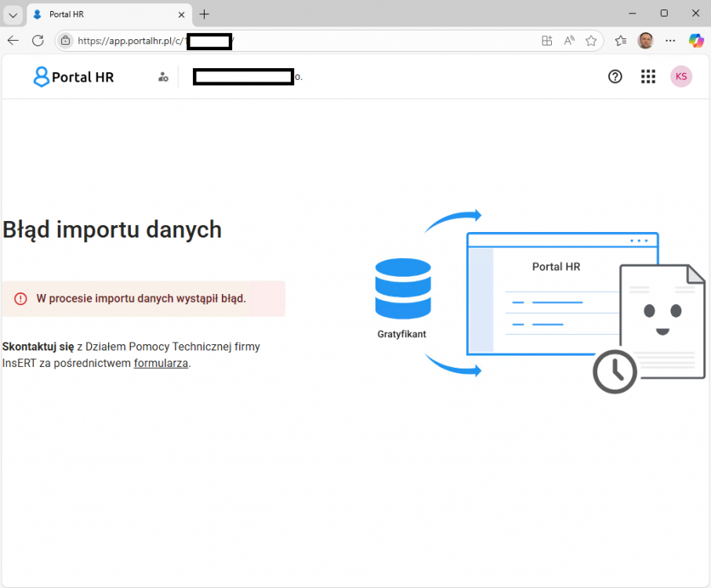The image size is (711, 588).
Task: Close the Portal HR tab
Action: coord(181,15)
